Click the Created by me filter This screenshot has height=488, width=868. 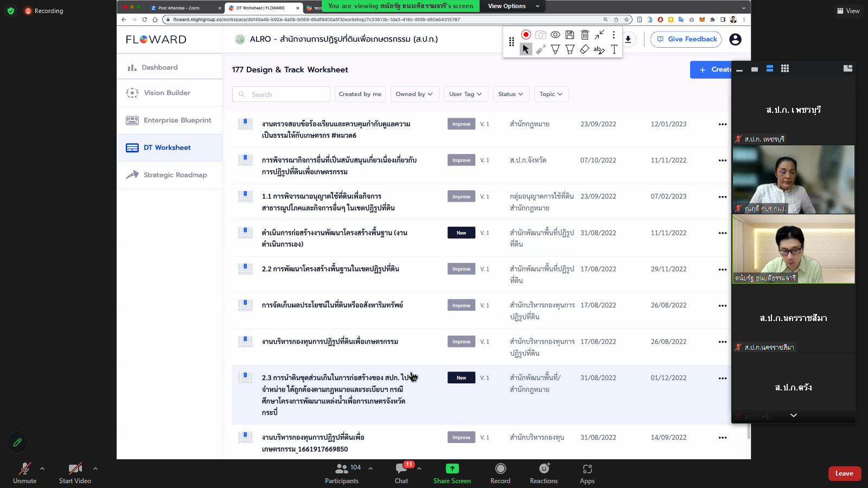coord(360,94)
